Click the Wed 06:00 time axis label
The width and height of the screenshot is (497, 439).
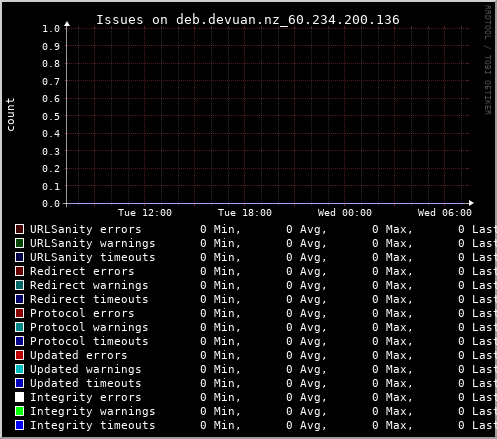445,213
